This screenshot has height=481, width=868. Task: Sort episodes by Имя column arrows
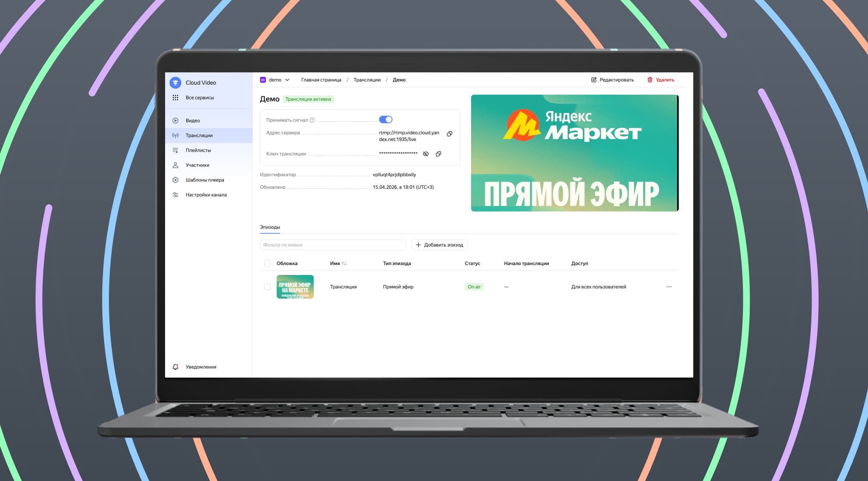point(344,263)
